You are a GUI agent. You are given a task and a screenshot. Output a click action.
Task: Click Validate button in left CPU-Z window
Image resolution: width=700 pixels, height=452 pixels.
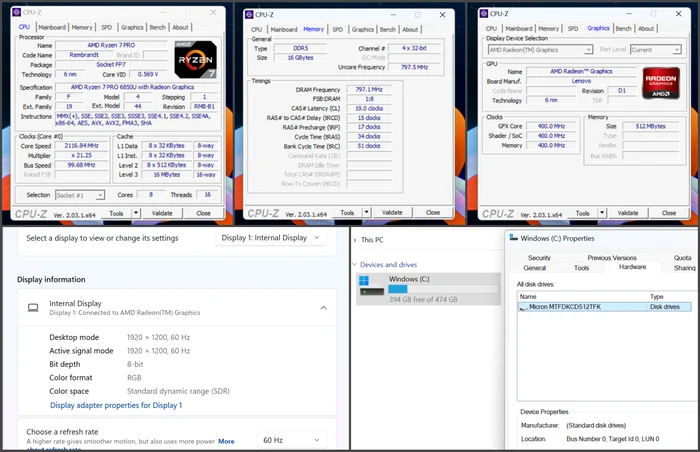162,213
